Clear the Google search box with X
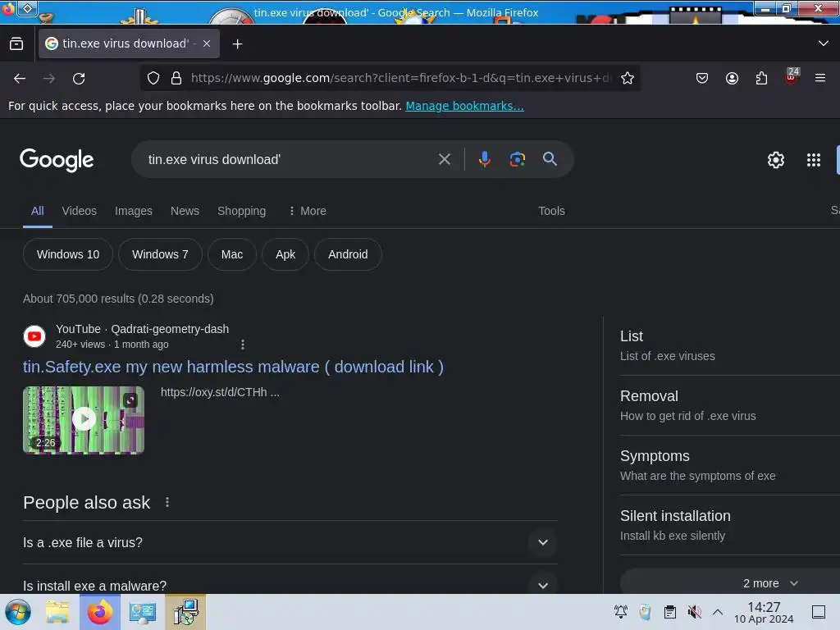 click(444, 159)
